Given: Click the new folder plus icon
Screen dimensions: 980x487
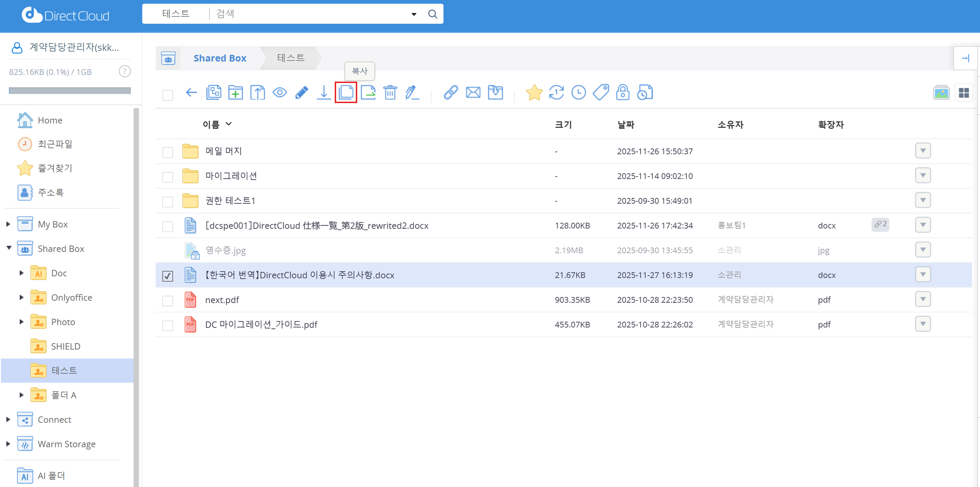Looking at the screenshot, I should coord(235,92).
